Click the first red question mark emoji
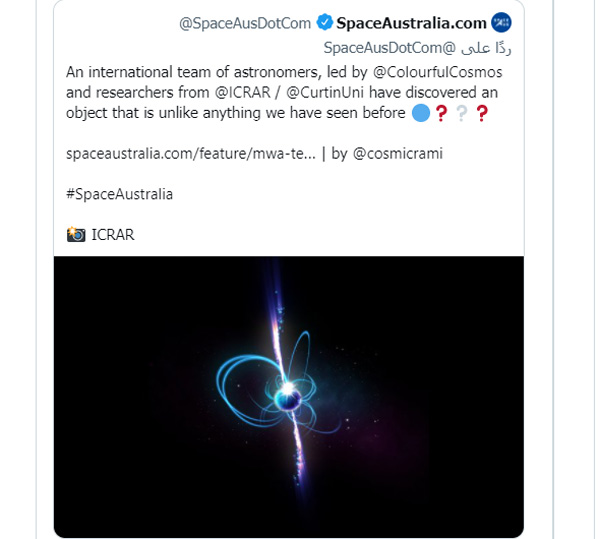Viewport: 600px width, 539px height. [440, 114]
